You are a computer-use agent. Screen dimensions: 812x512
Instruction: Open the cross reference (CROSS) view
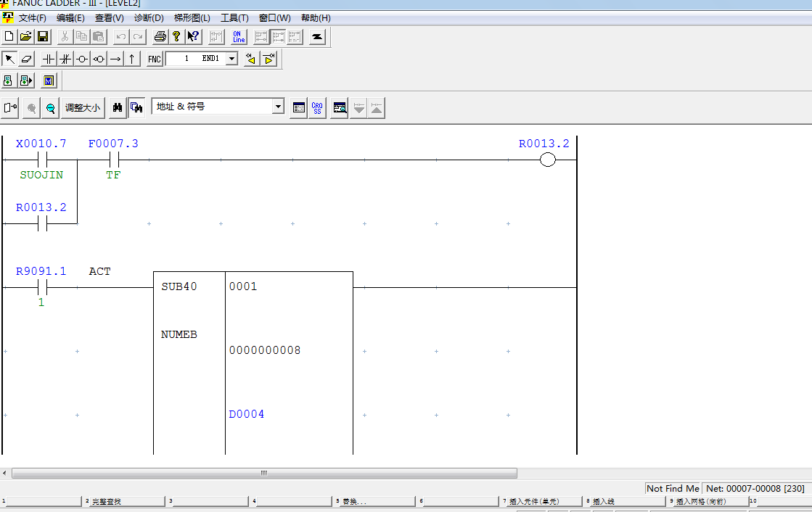pos(316,107)
